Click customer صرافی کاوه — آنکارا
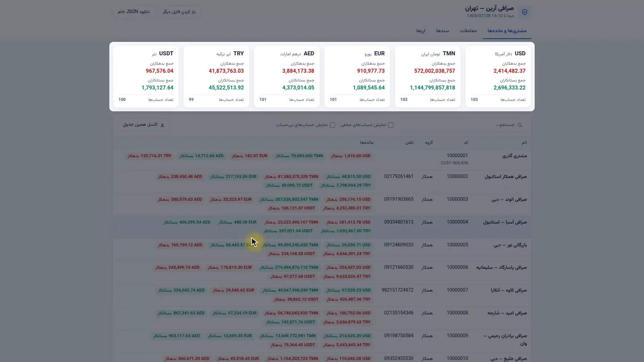 click(x=509, y=290)
